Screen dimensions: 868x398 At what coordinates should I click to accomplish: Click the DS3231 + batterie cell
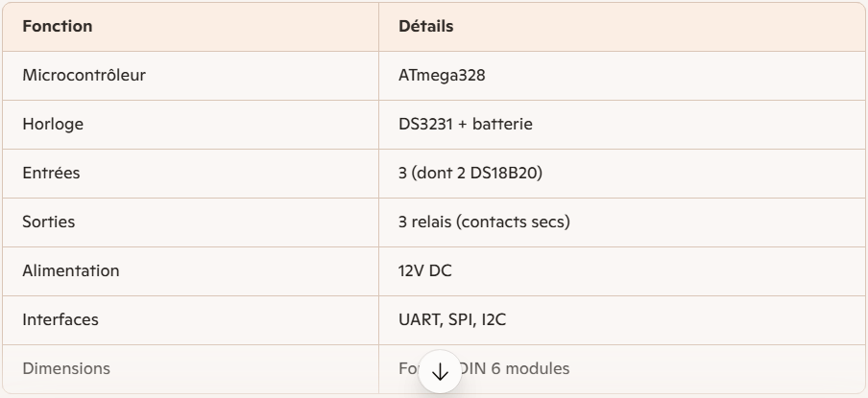[x=465, y=125]
